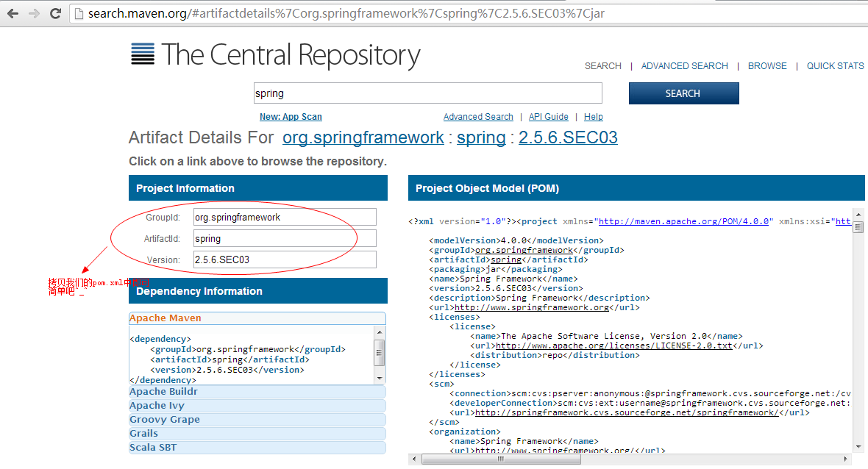Click the POM horizontal scroll right arrow
Viewport: 868px width, 469px height.
[846, 459]
